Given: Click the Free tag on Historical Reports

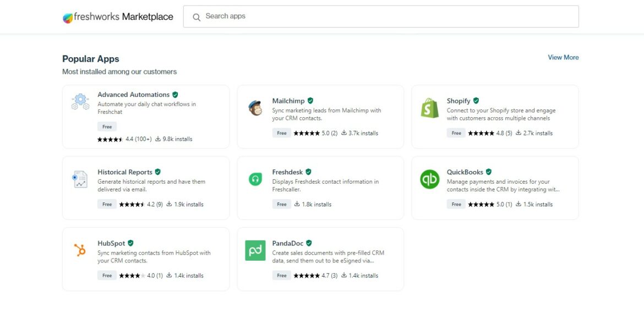Looking at the screenshot, I should [x=107, y=204].
